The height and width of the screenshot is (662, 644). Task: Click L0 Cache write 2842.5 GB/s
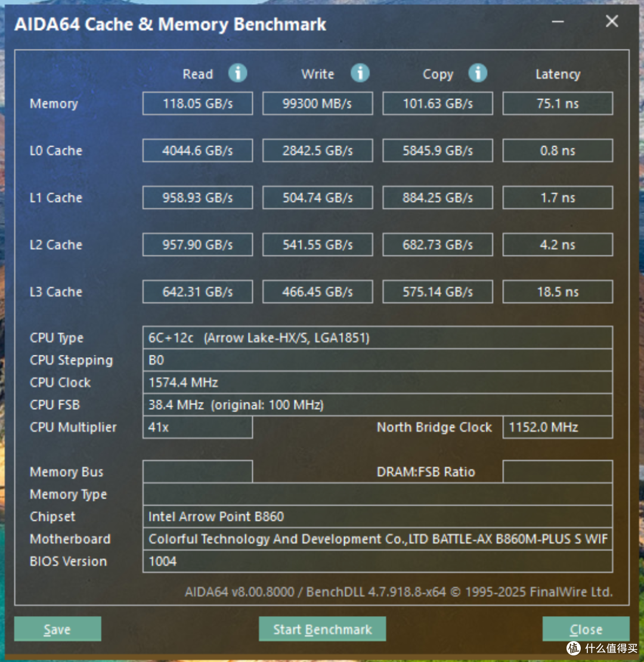click(317, 150)
